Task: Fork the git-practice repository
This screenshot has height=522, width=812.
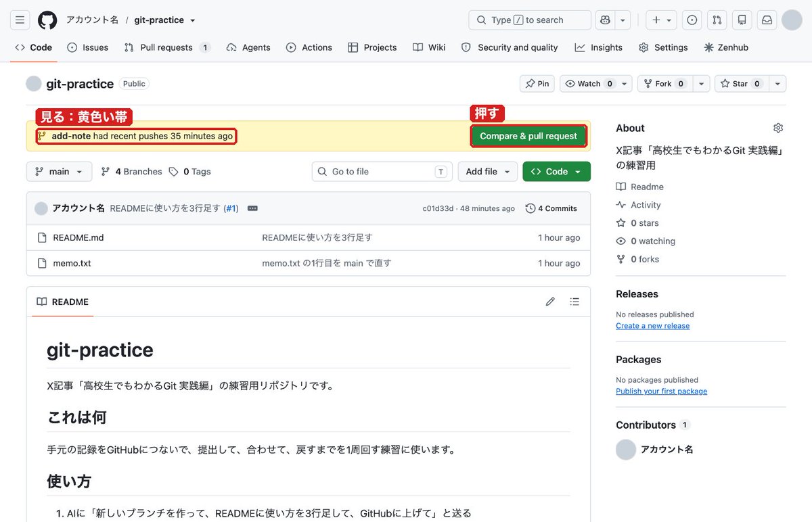Action: pos(664,84)
